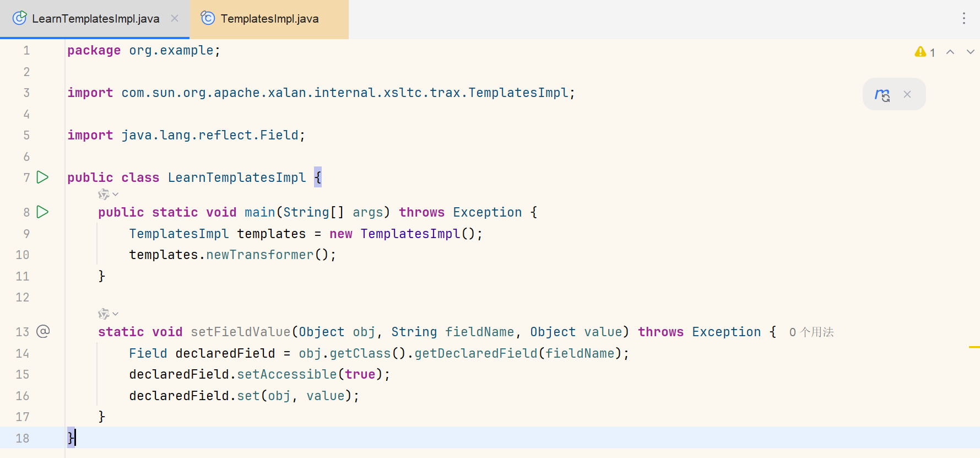Image resolution: width=980 pixels, height=458 pixels.
Task: Close the LearnTemplatesImpl.java tab
Action: 175,19
